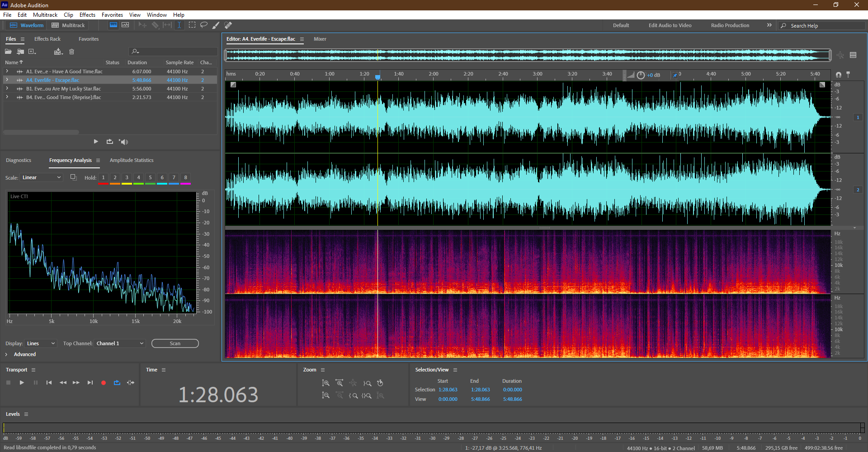Toggle Hold button 5
The width and height of the screenshot is (868, 452).
click(x=150, y=178)
